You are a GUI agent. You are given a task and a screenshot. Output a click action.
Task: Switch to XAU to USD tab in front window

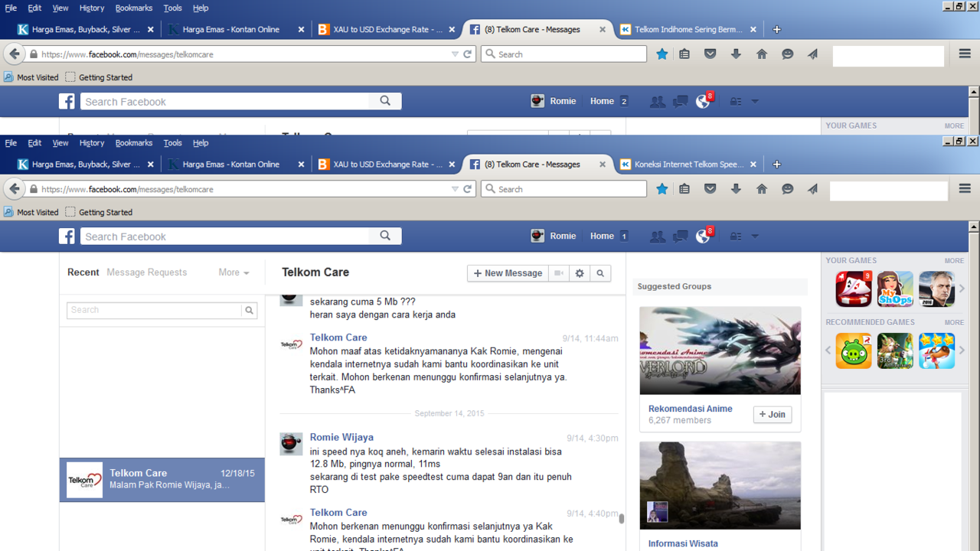click(x=388, y=165)
